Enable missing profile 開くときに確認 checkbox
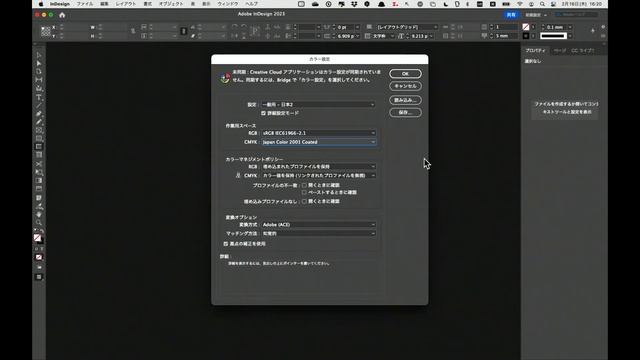 point(304,201)
